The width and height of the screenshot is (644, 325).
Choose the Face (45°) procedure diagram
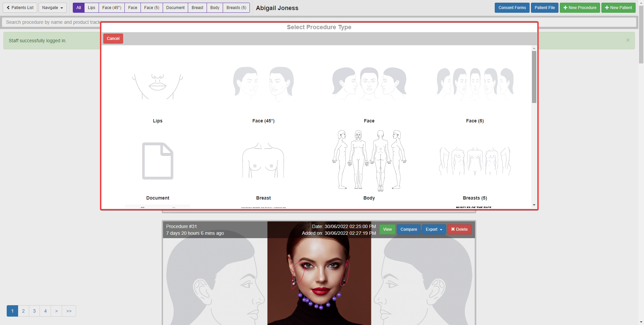tap(263, 84)
